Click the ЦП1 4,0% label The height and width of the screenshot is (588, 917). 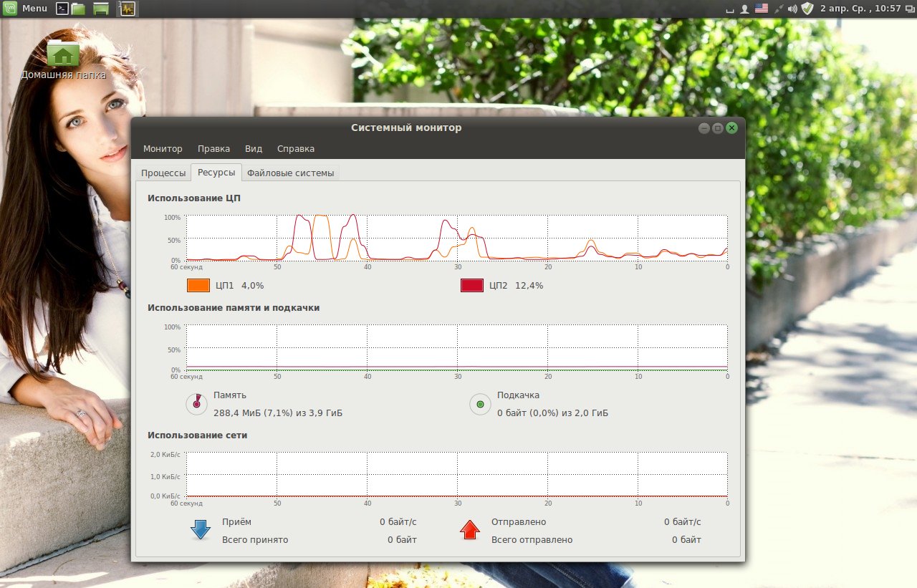[239, 285]
